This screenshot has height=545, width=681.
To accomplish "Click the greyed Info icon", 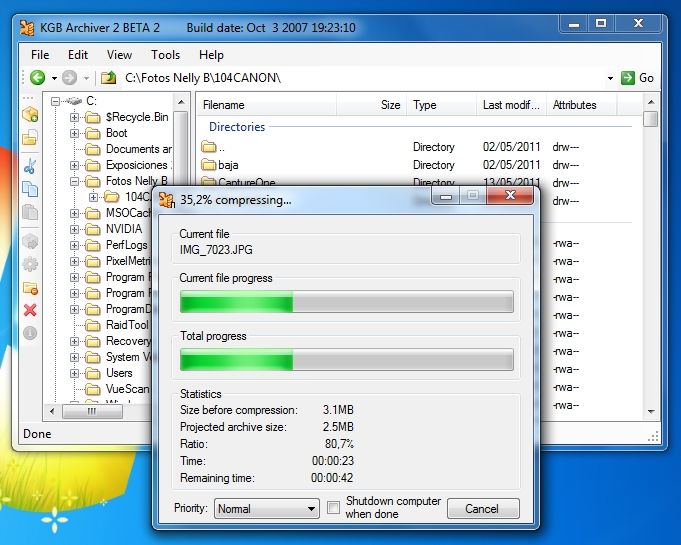I will coord(30,333).
